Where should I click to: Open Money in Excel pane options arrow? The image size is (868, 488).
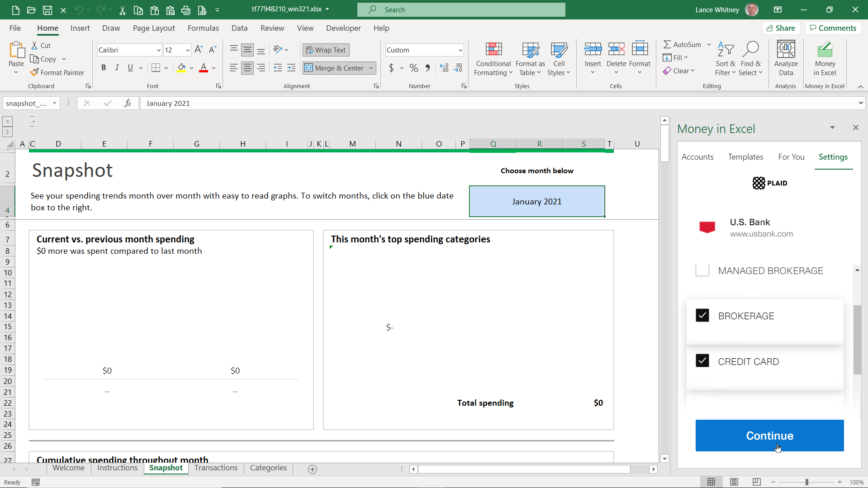[x=832, y=128]
